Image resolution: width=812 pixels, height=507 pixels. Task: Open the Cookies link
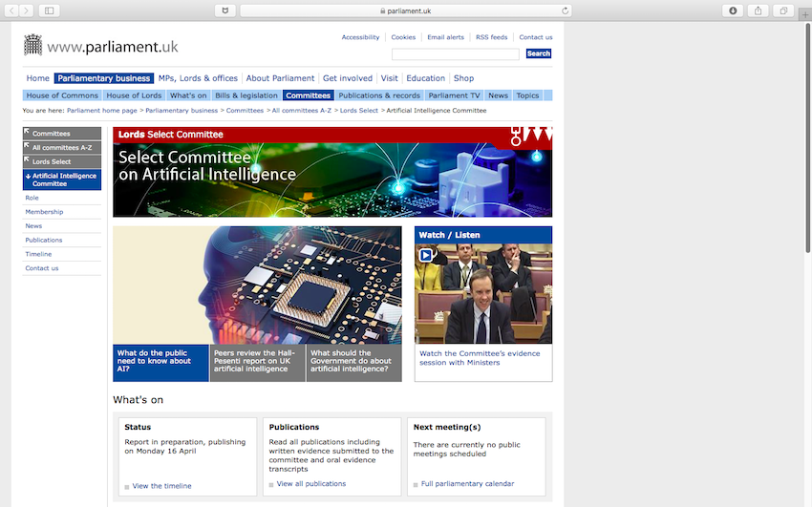(403, 37)
